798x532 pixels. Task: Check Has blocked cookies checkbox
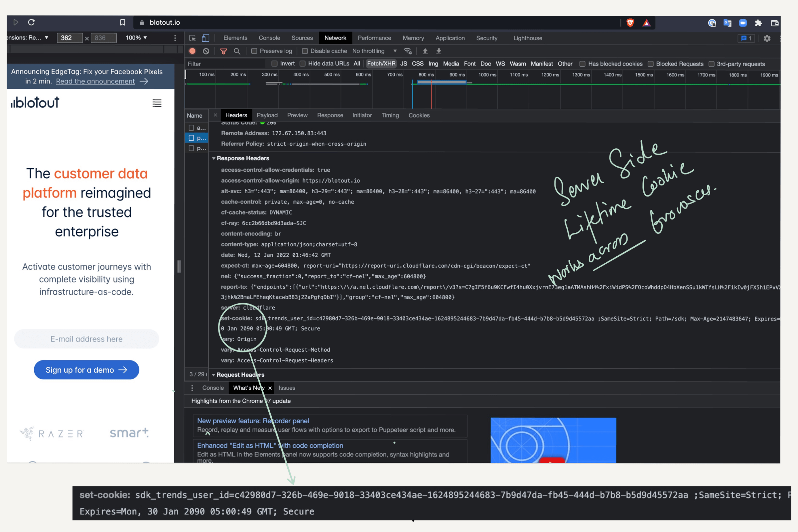582,64
